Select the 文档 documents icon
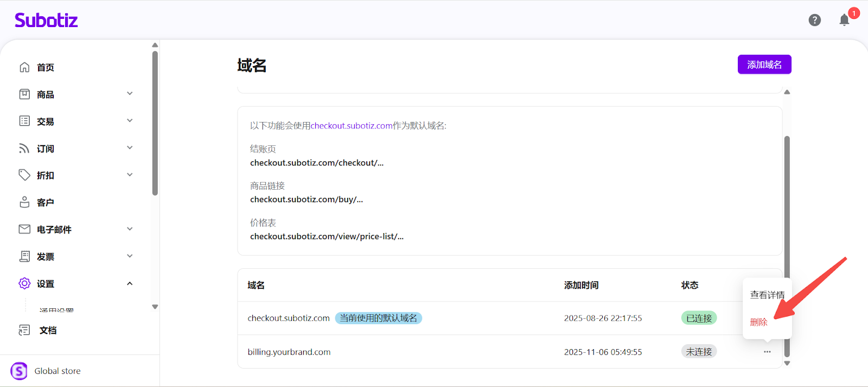868x387 pixels. point(24,330)
